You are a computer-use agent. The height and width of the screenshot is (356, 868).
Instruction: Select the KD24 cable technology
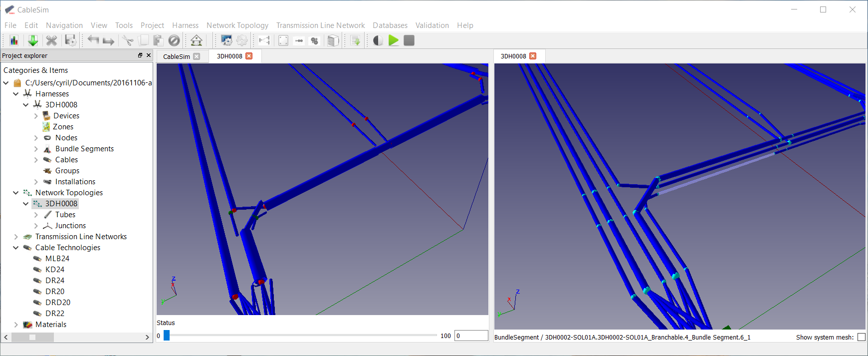click(x=55, y=270)
